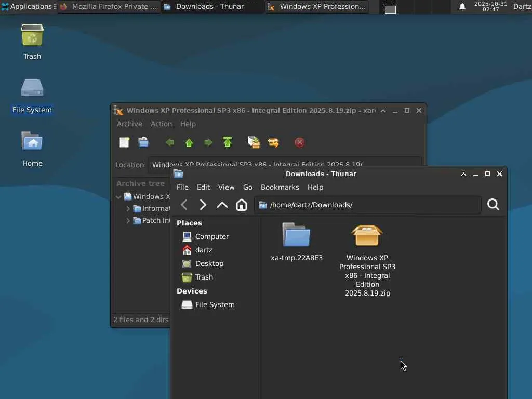Go to parent folder in Thunar
Viewport: 532px width, 399px height.
222,205
